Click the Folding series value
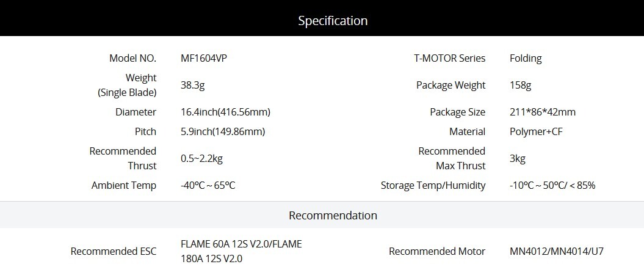Viewport: 644px width, 275px height. pyautogui.click(x=526, y=59)
